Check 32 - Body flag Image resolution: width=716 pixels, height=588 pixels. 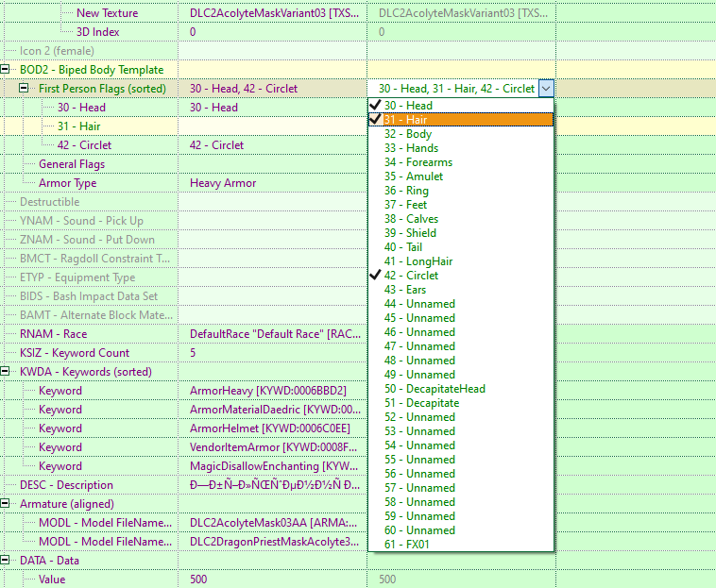click(x=461, y=134)
